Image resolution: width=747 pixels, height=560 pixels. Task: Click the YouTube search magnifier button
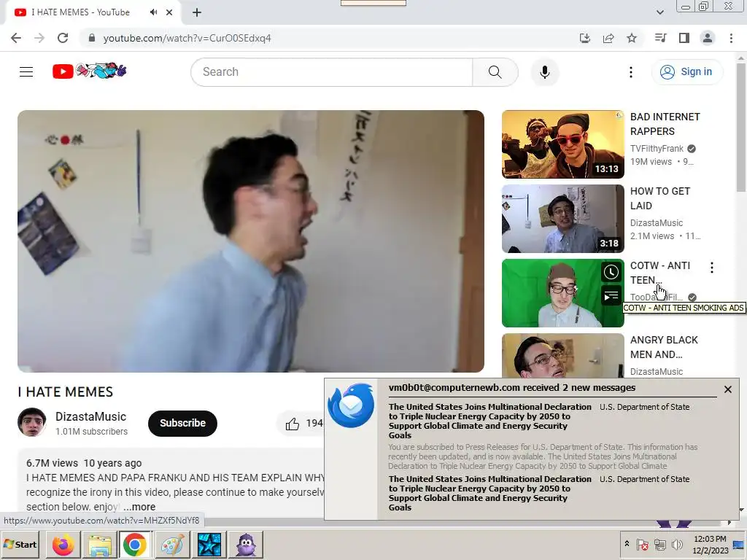pyautogui.click(x=495, y=72)
